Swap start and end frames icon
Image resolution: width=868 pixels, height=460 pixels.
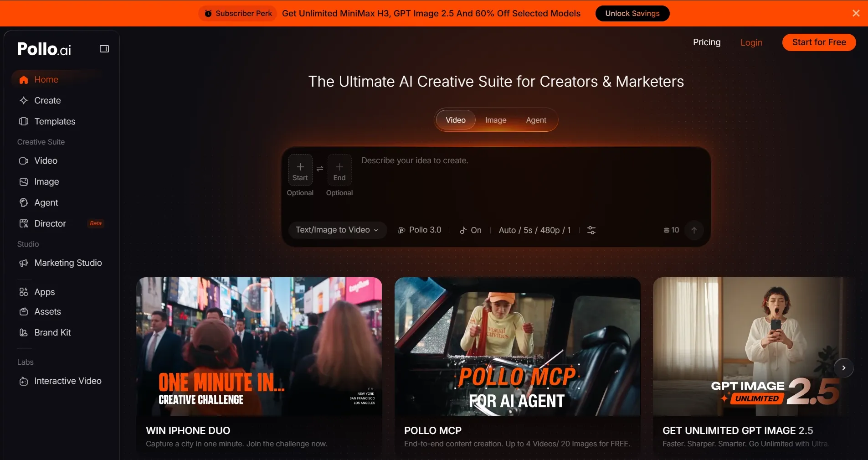(320, 168)
